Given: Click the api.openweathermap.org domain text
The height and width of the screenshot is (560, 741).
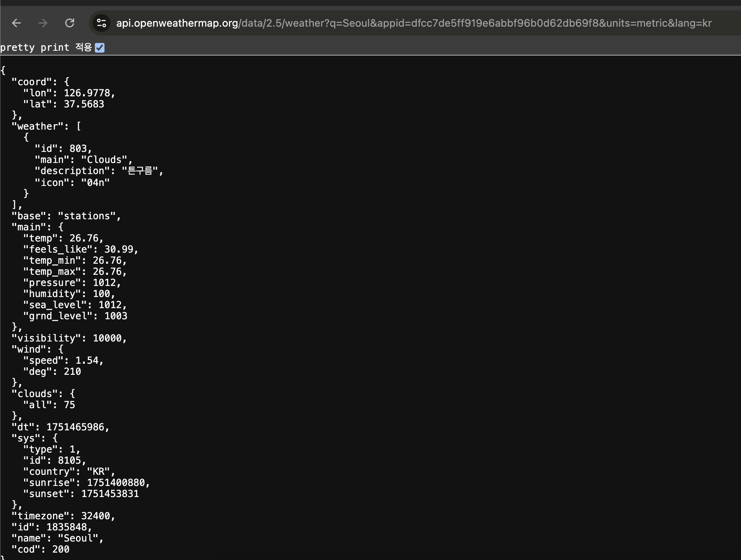Looking at the screenshot, I should click(x=177, y=23).
